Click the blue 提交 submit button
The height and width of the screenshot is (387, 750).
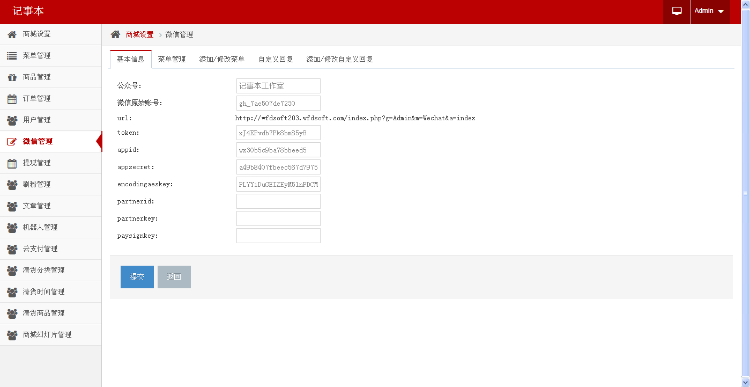(137, 277)
